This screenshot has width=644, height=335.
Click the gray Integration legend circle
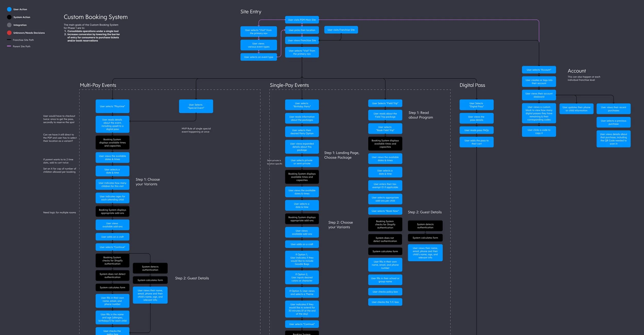tap(9, 25)
